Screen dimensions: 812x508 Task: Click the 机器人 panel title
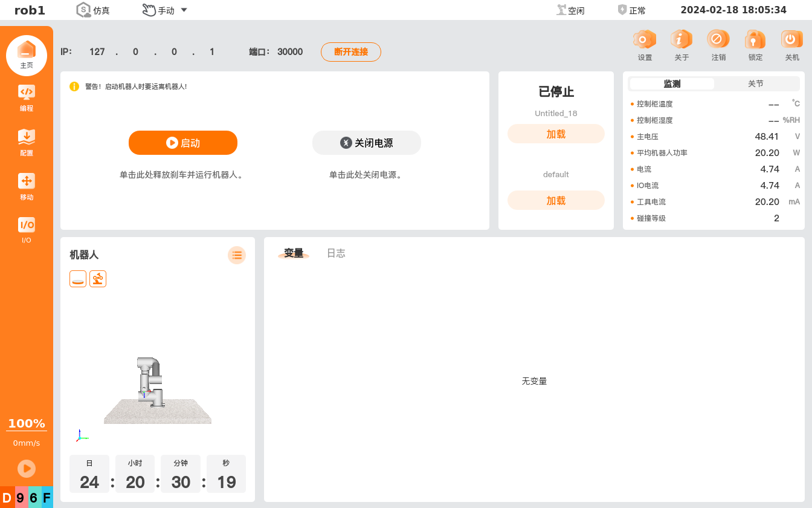84,255
